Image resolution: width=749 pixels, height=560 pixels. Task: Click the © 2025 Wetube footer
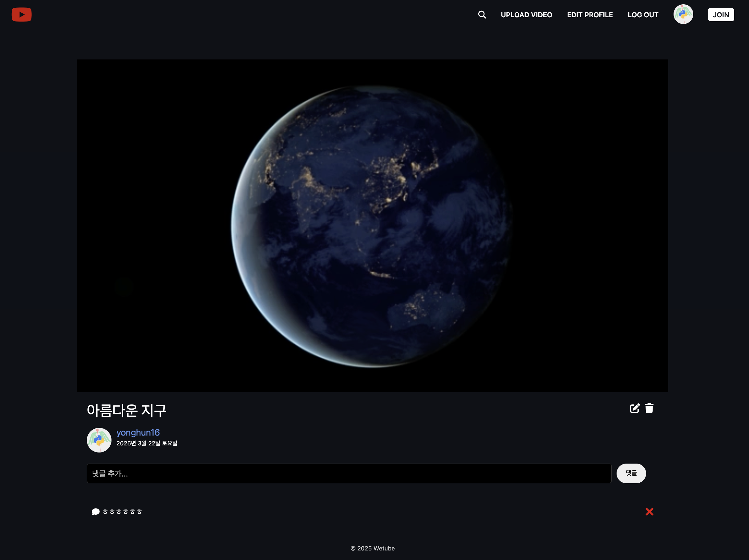coord(372,548)
